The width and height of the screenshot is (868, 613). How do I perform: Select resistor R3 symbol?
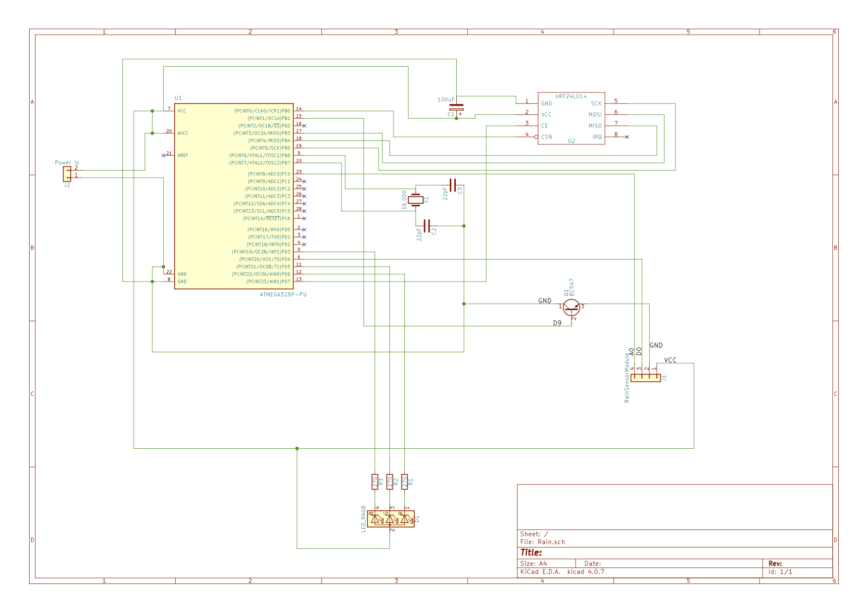pos(375,481)
